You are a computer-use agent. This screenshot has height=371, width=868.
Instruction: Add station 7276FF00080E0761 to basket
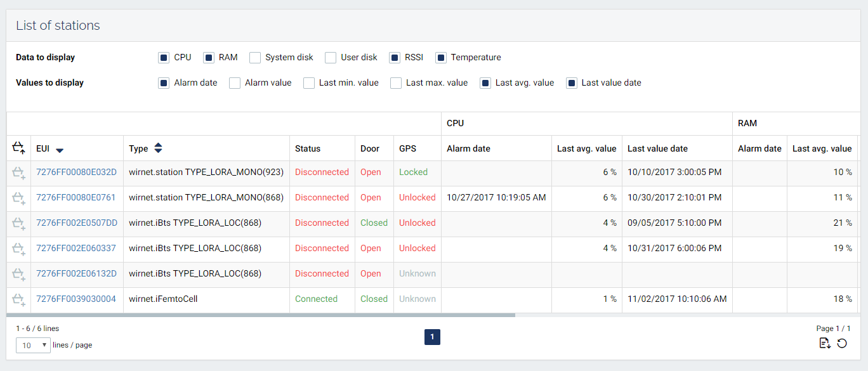pos(18,198)
